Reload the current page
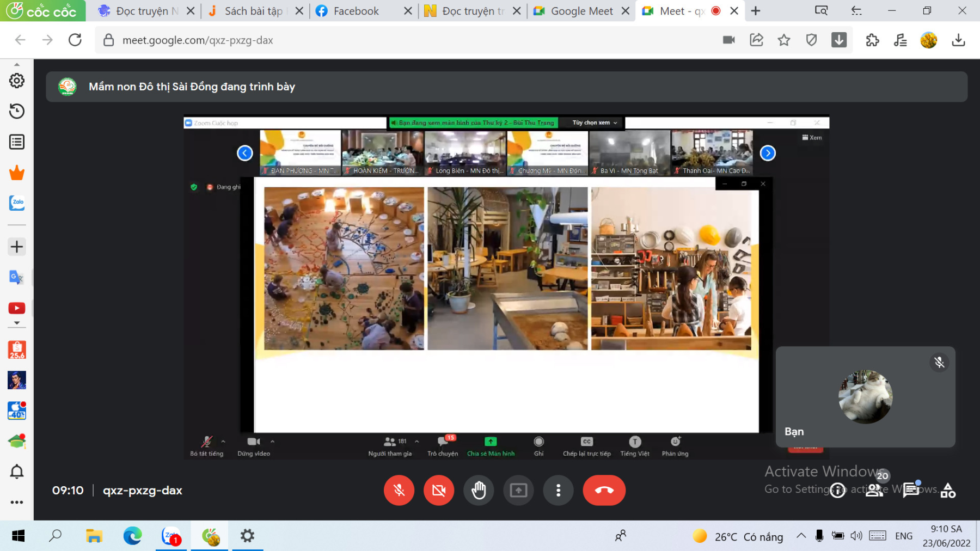This screenshot has height=551, width=980. [75, 40]
